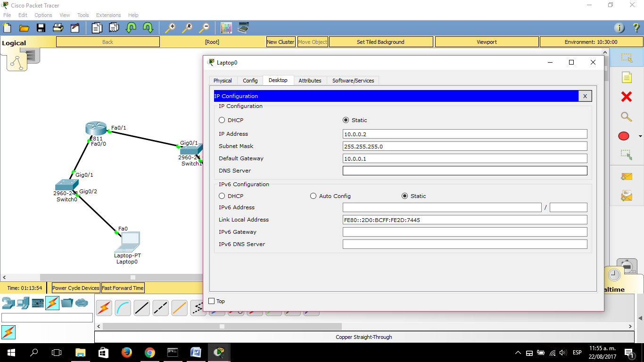This screenshot has width=644, height=362.
Task: Open the Tools menu
Action: tap(83, 15)
